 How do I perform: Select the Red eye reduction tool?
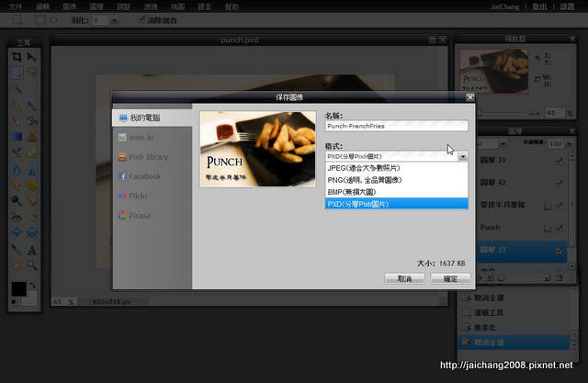pos(17,218)
